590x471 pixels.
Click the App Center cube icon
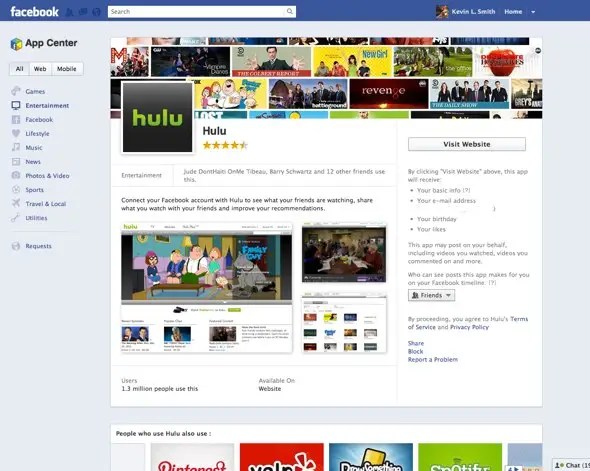[16, 44]
